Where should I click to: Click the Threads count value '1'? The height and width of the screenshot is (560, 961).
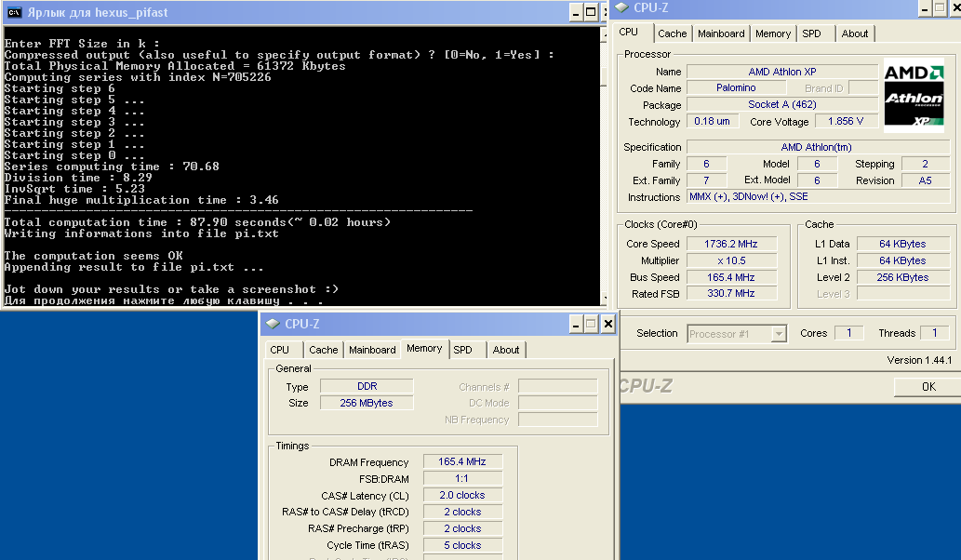pyautogui.click(x=935, y=333)
